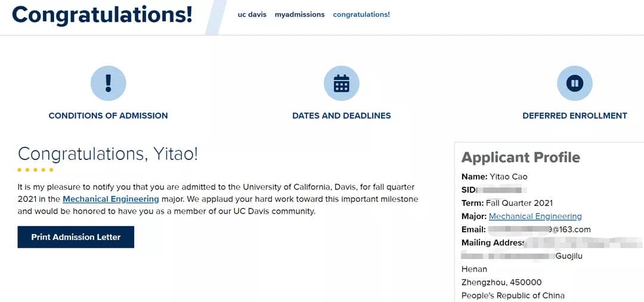Viewport: 644px width, 302px height.
Task: Follow Mechanical Engineering link in admission paragraph
Action: pos(111,199)
